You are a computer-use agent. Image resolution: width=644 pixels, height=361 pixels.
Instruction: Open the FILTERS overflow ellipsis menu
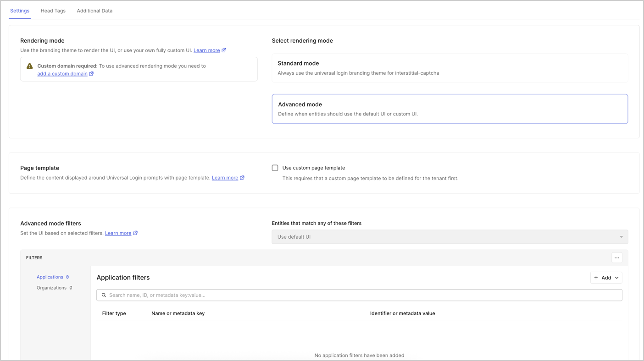[616, 257]
